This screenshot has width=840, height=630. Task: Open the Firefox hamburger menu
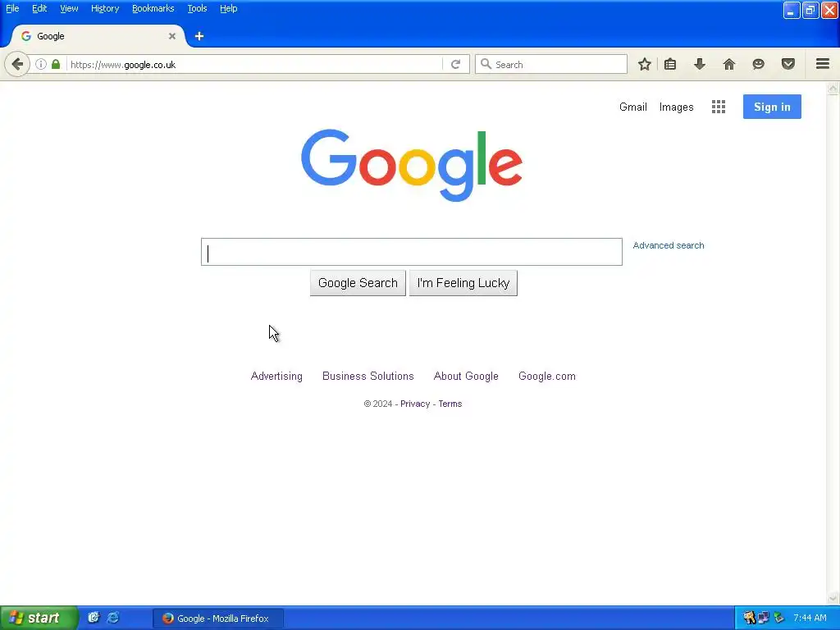pos(823,64)
